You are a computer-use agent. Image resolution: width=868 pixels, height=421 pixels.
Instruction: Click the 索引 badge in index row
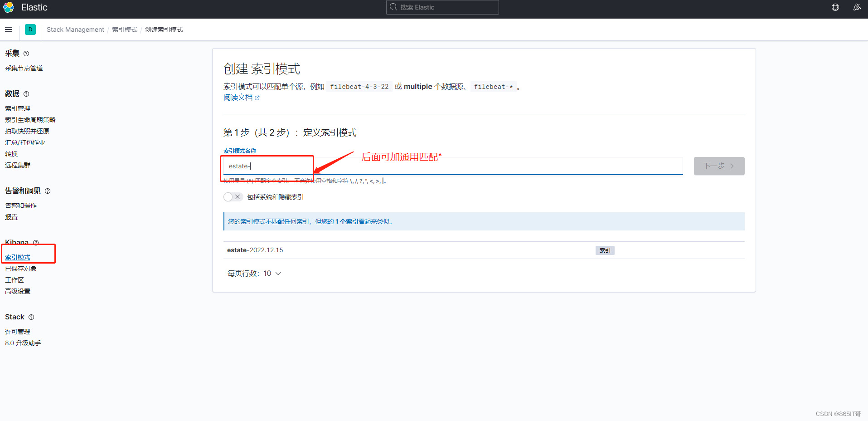605,250
